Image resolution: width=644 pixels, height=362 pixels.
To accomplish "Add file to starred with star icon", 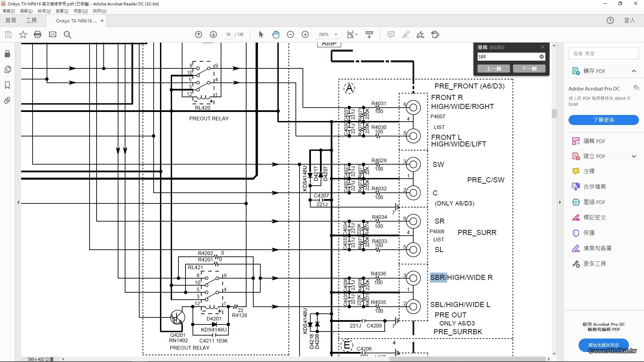I will coord(23,35).
